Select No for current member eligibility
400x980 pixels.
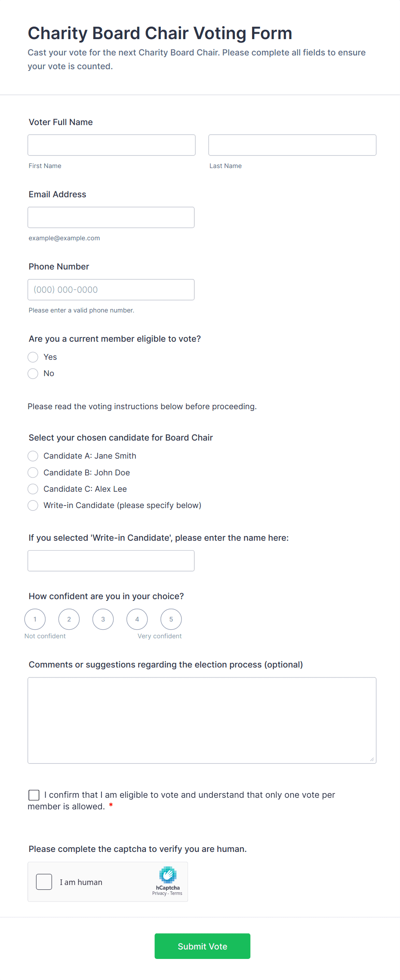click(x=33, y=374)
